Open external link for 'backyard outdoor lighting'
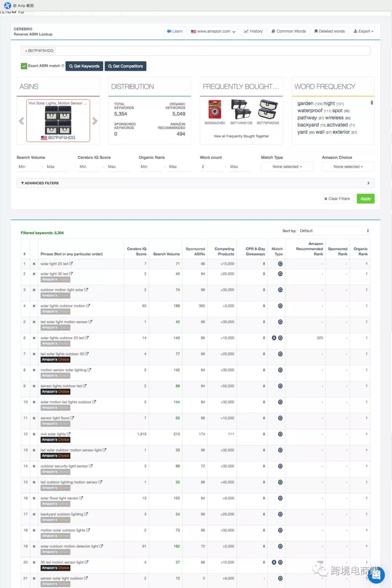Screen dimensions: 392x588 coord(86,514)
